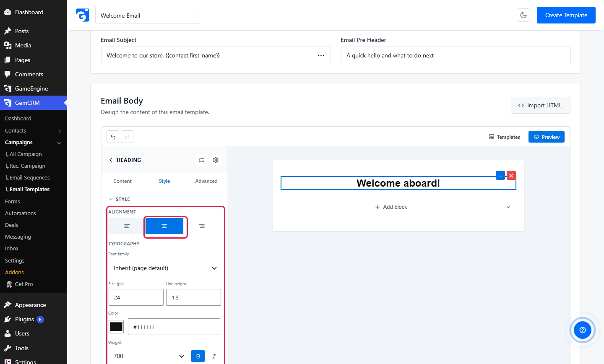This screenshot has height=364, width=604.
Task: Delete heading block with red X
Action: point(511,176)
